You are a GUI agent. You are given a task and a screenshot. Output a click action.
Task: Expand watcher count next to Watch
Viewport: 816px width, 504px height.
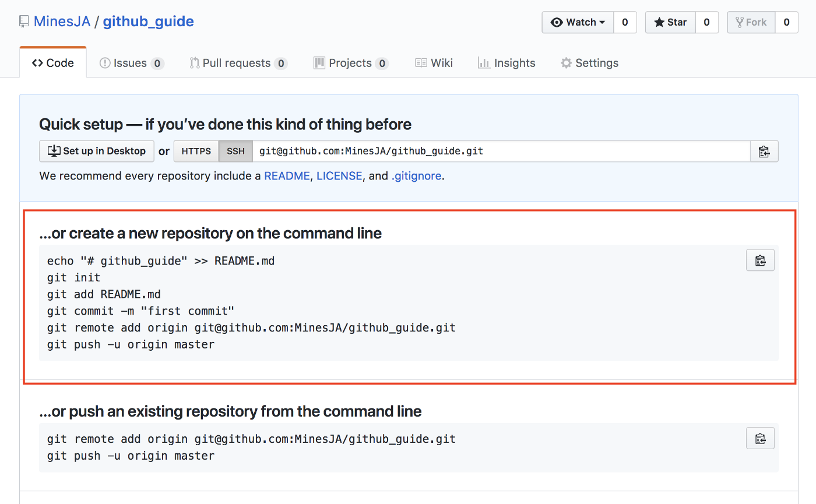click(624, 22)
